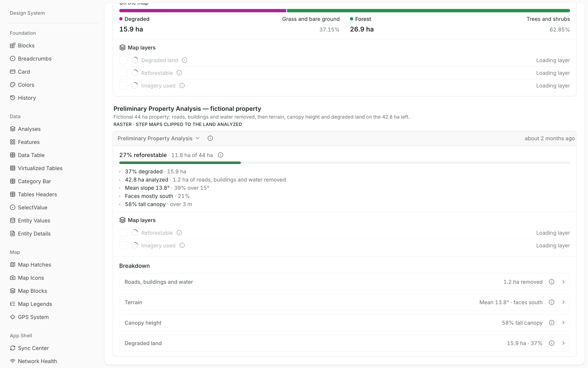Open Colors palette icon in sidebar

13,85
